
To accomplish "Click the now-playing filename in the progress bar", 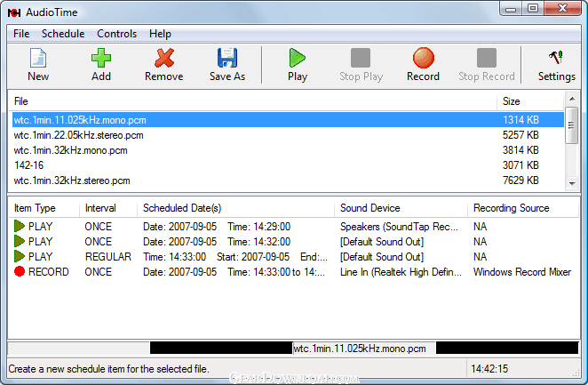I will (x=360, y=349).
